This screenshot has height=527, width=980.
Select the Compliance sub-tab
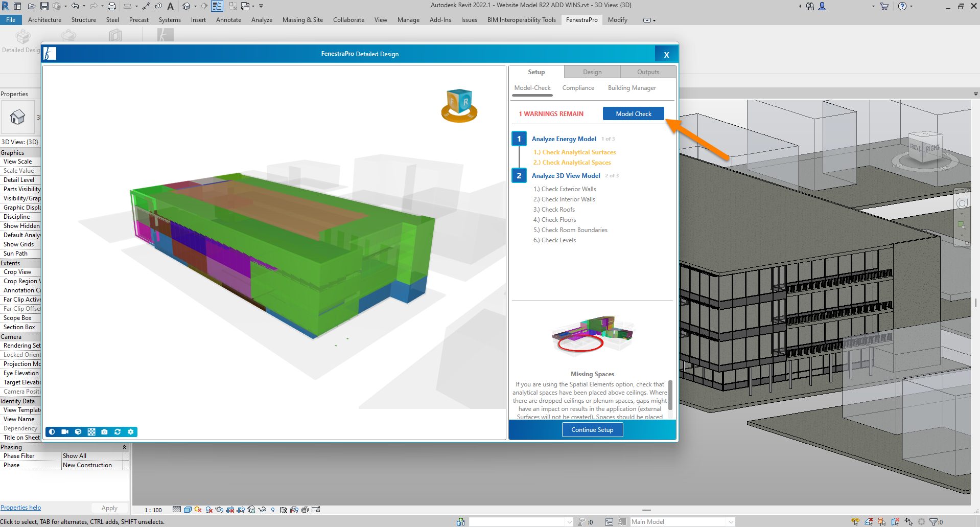[578, 88]
